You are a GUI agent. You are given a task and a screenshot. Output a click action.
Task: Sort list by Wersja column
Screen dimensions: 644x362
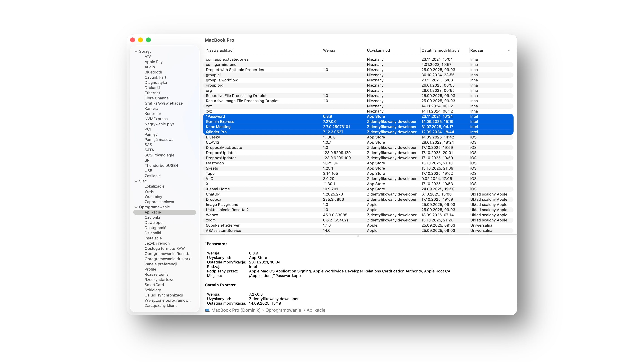[x=329, y=50]
